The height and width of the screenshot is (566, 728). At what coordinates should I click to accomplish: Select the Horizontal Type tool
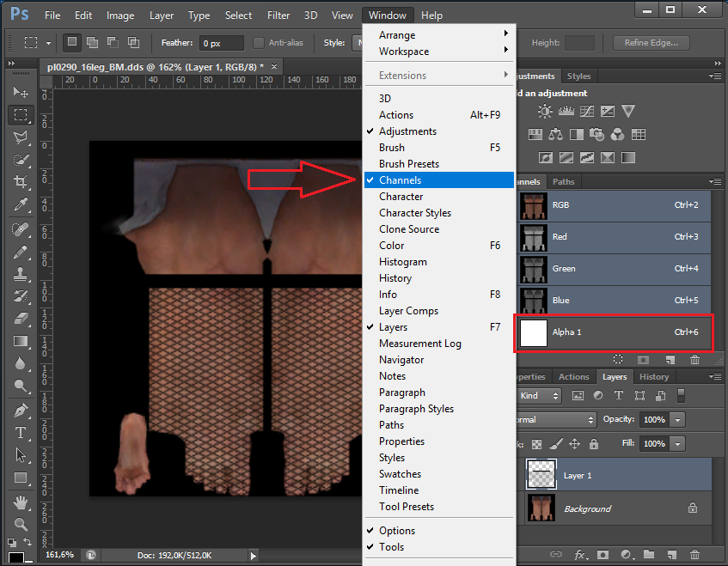coord(21,433)
